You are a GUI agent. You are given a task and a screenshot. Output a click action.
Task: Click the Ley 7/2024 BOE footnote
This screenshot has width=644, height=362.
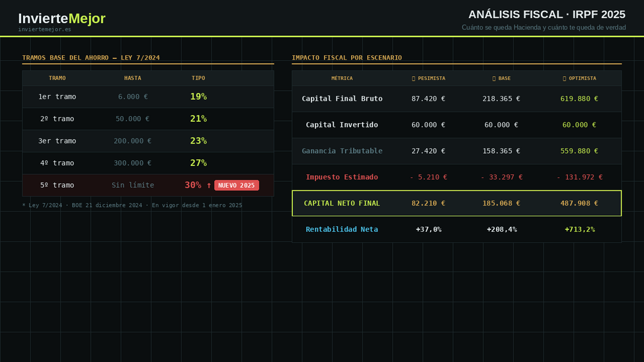click(132, 205)
